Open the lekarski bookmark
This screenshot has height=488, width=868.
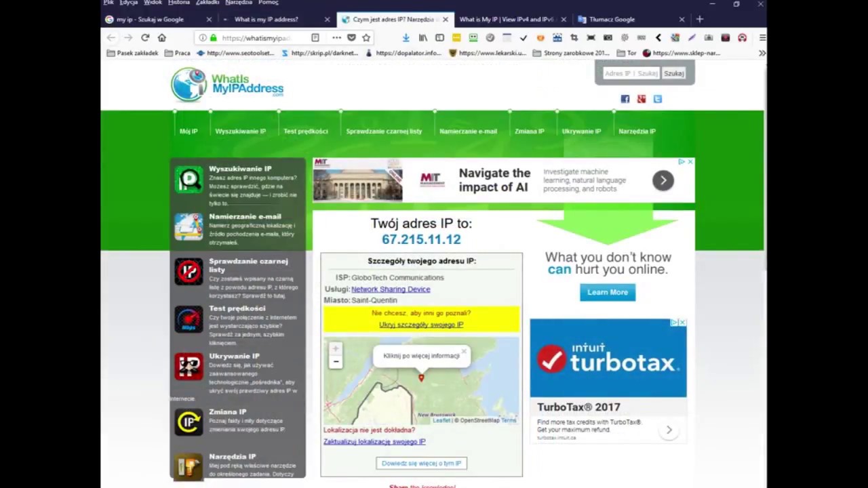[x=488, y=53]
